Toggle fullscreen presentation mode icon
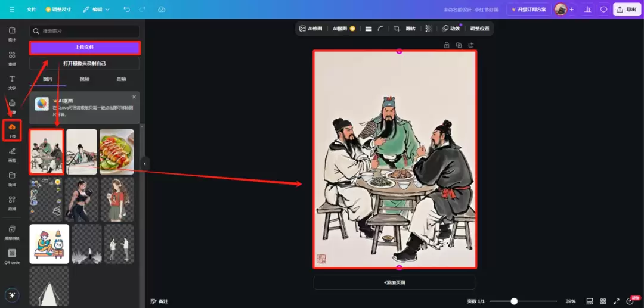This screenshot has height=308, width=644. pos(617,301)
